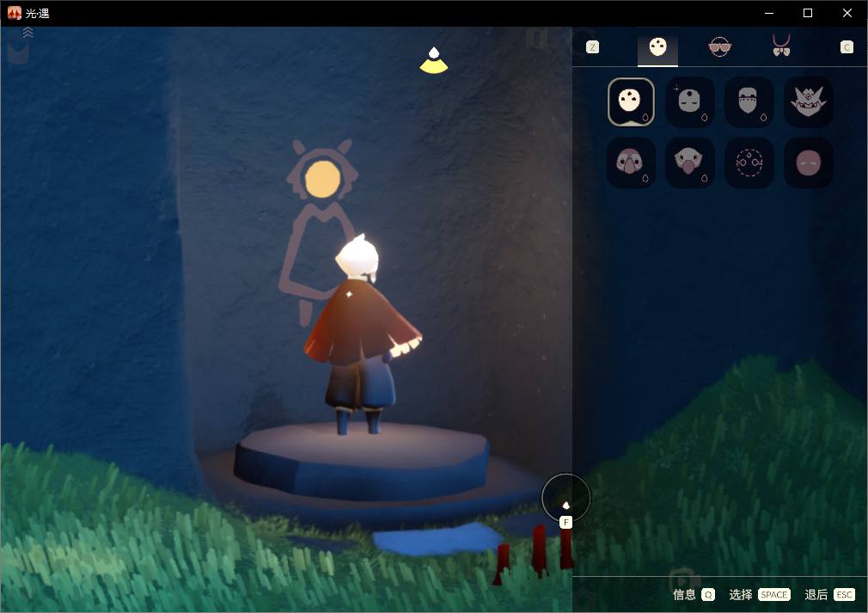The height and width of the screenshot is (613, 868).
Task: Pick the grey stitched-face mask
Action: 749,102
